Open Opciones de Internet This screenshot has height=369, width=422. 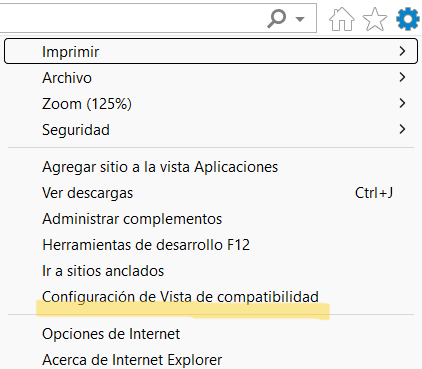tap(211, 334)
